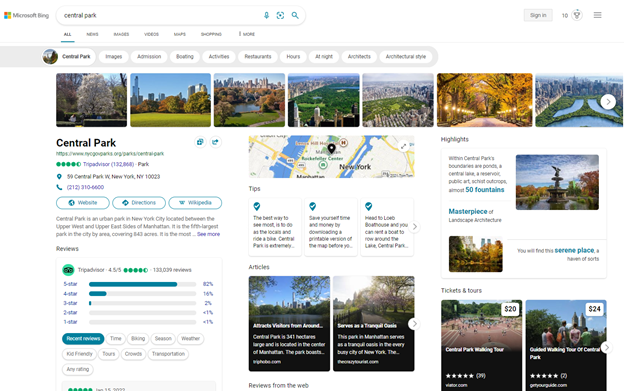Click the 5-star rating bar

click(142, 284)
